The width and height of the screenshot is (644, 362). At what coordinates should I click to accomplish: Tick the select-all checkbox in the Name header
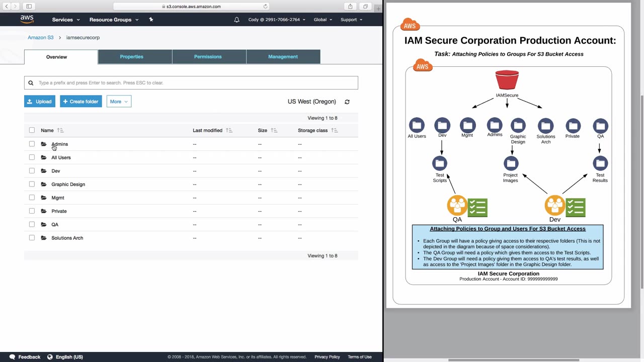32,130
